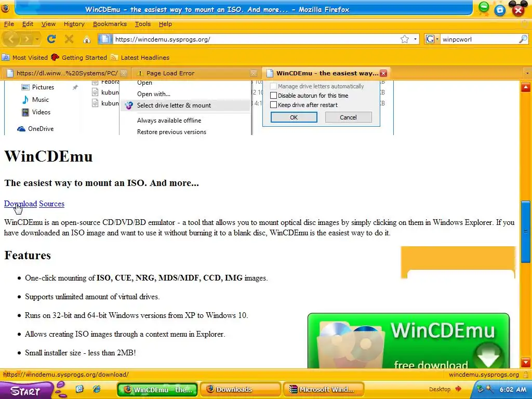Close the Page Load Error tab

point(253,73)
